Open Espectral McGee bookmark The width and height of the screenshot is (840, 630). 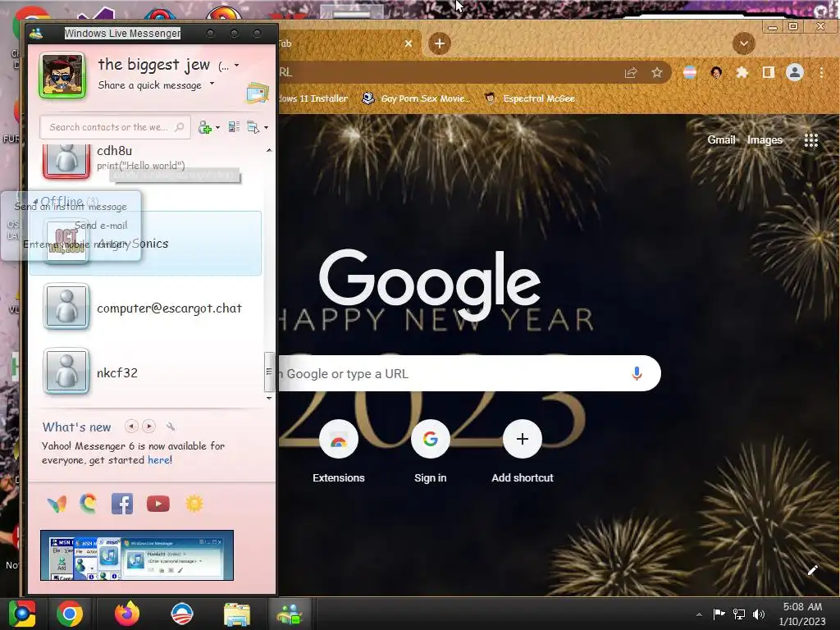[530, 98]
